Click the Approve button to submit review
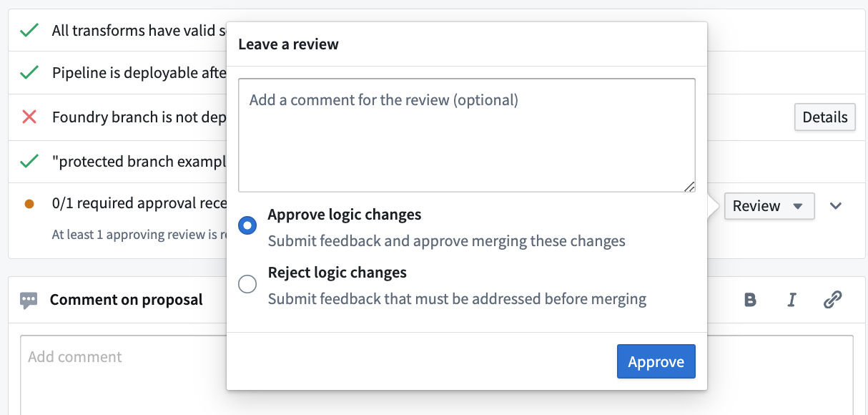The height and width of the screenshot is (415, 868). coord(656,361)
